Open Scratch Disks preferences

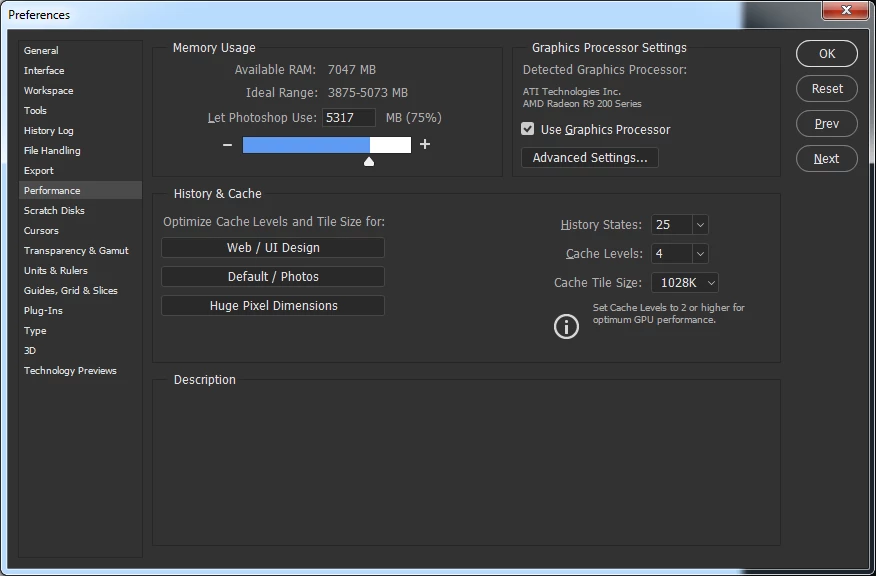[x=80, y=211]
